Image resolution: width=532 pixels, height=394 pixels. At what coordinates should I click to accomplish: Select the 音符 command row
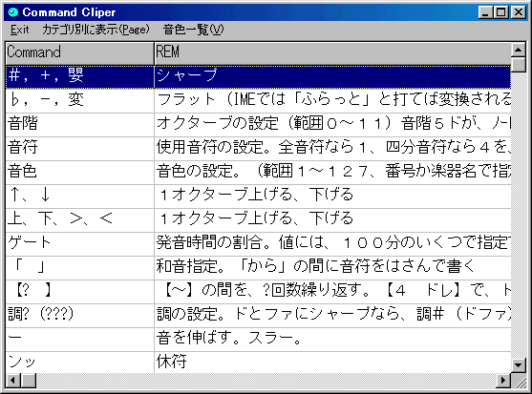click(x=258, y=148)
